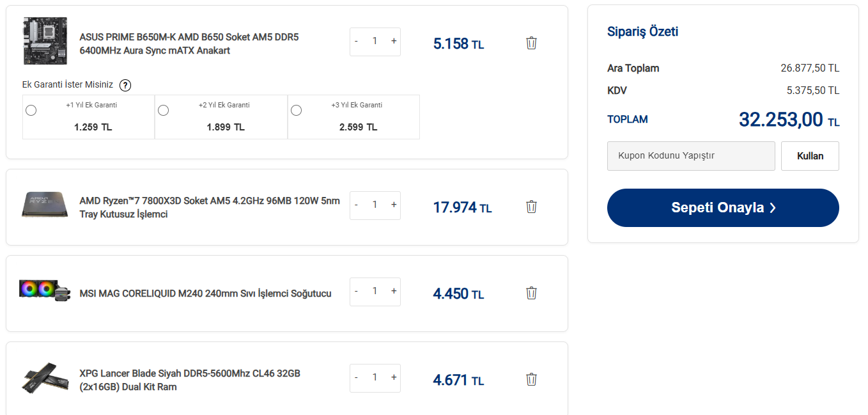Open extra warranty help question mark icon
This screenshot has height=415, width=868.
(x=125, y=85)
